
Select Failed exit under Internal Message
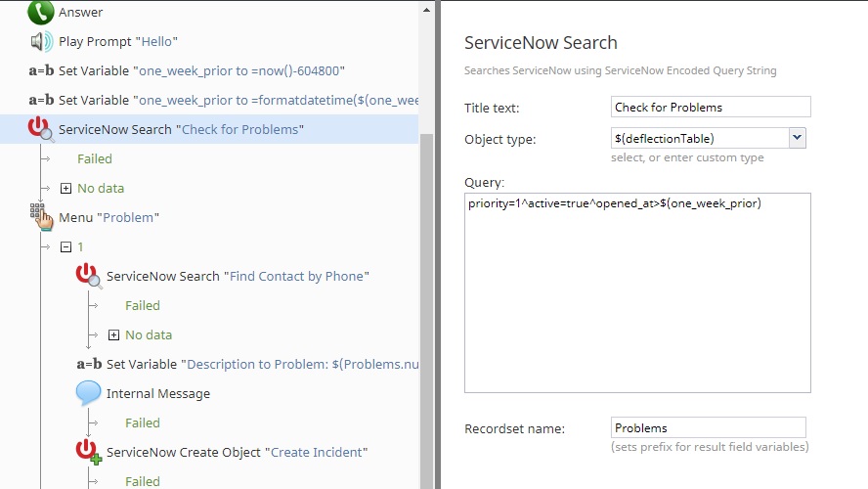pos(143,423)
